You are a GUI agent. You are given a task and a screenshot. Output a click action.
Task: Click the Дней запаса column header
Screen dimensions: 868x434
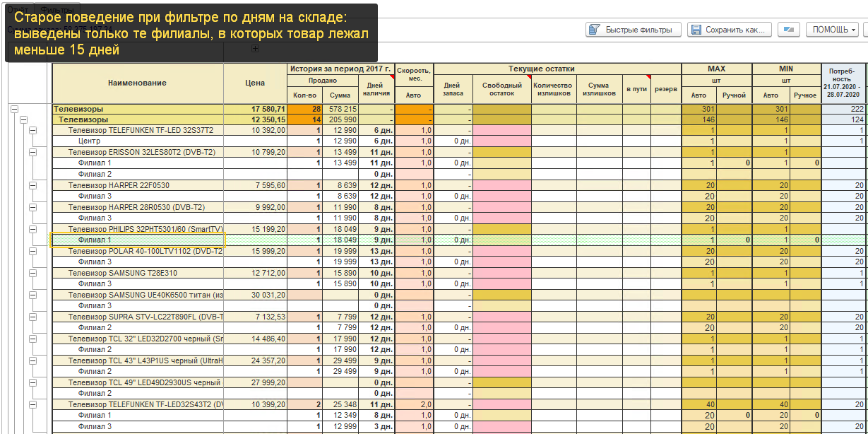click(x=453, y=88)
